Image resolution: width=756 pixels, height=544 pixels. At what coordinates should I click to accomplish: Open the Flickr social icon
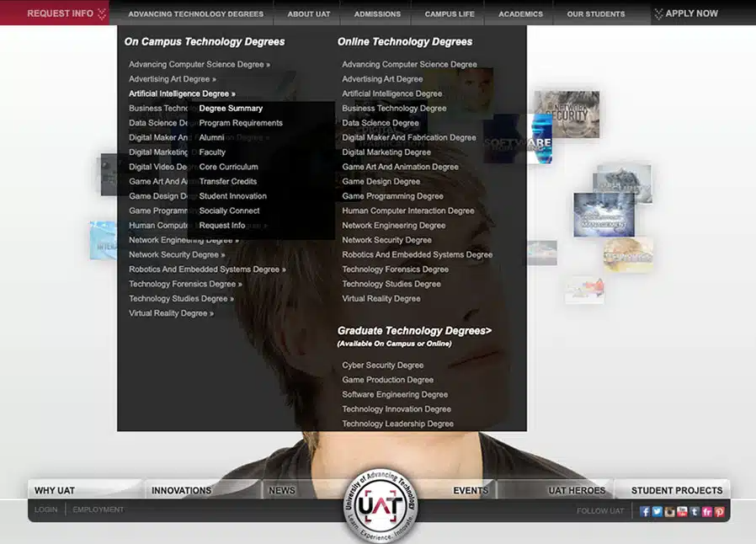point(707,511)
